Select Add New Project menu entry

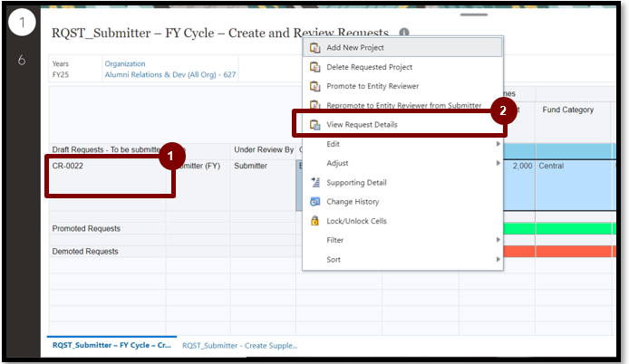coord(402,48)
